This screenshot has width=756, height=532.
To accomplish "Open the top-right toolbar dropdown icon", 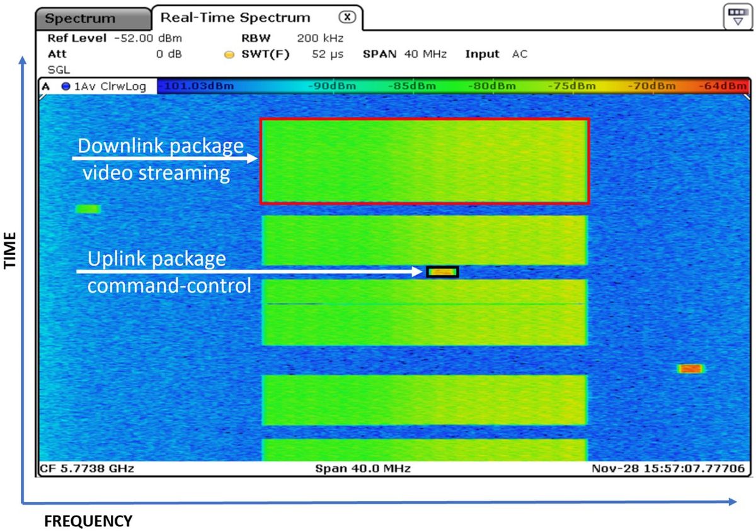I will tap(735, 17).
